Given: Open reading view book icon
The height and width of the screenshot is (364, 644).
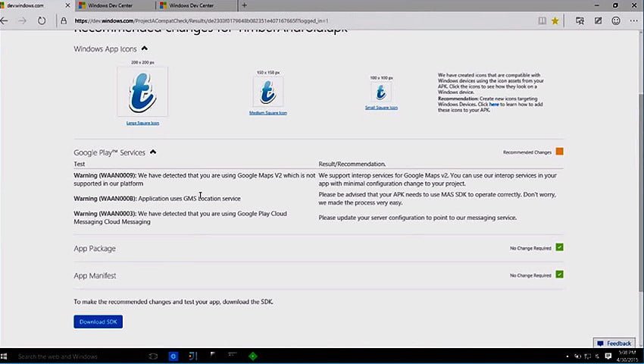Looking at the screenshot, I should click(x=542, y=20).
